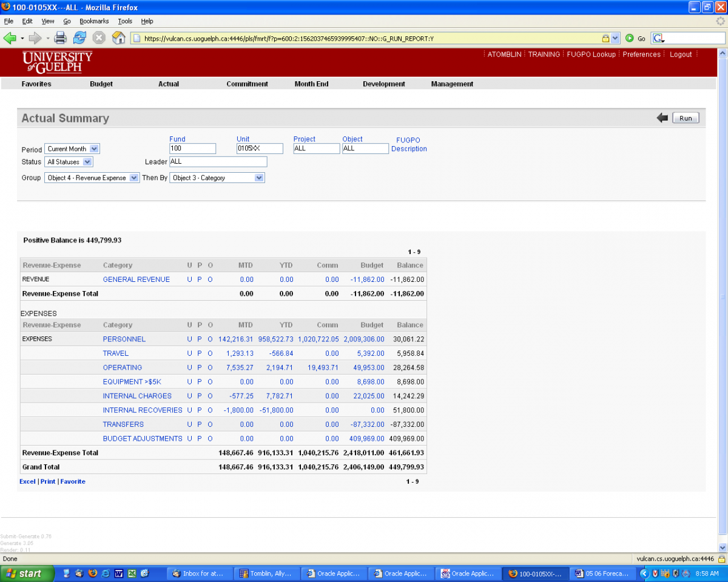The height and width of the screenshot is (582, 728).
Task: Open the address bar history dropdown arrow
Action: 616,38
